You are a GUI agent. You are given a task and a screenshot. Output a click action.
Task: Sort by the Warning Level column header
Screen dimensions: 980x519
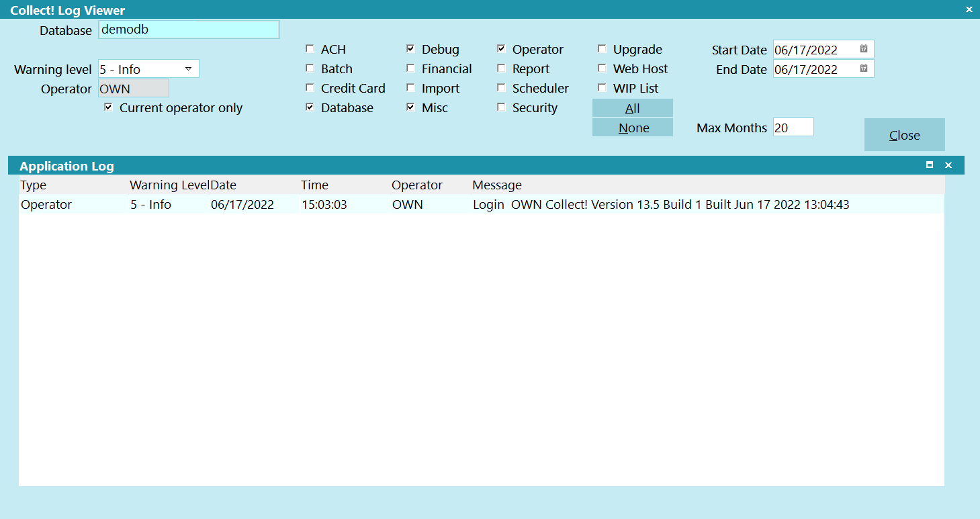point(169,185)
